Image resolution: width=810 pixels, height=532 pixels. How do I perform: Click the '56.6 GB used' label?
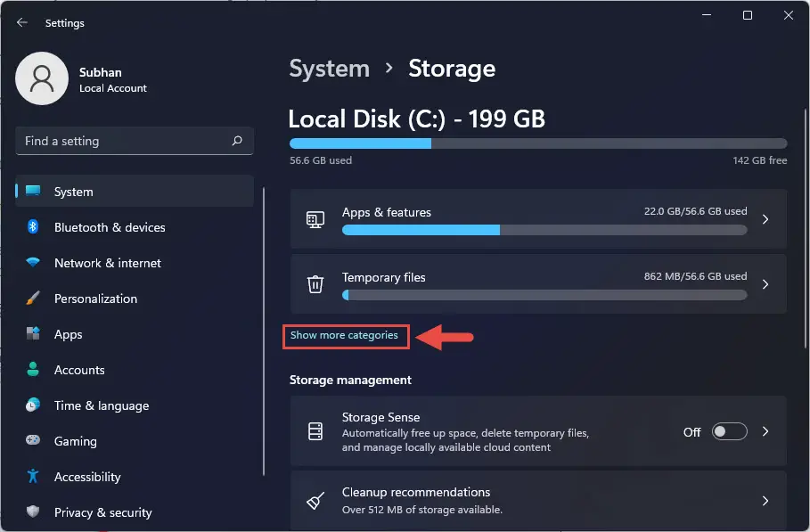[x=321, y=160]
